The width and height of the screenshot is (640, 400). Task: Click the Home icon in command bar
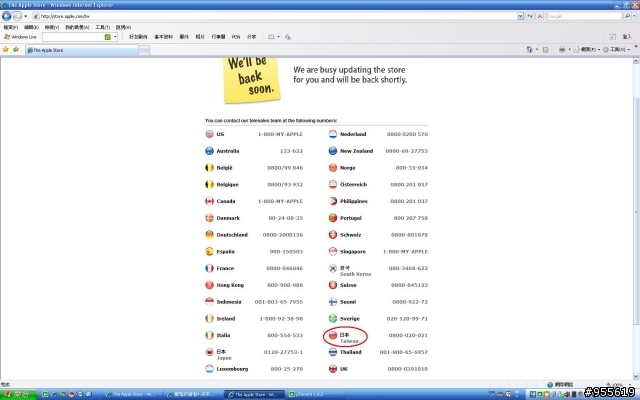(529, 49)
